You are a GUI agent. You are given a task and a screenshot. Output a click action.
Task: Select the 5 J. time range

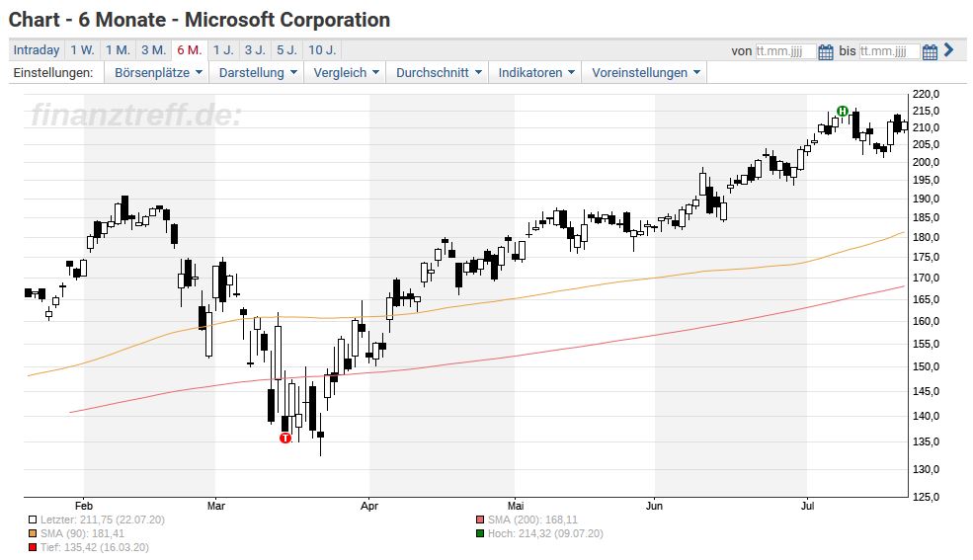[x=287, y=50]
